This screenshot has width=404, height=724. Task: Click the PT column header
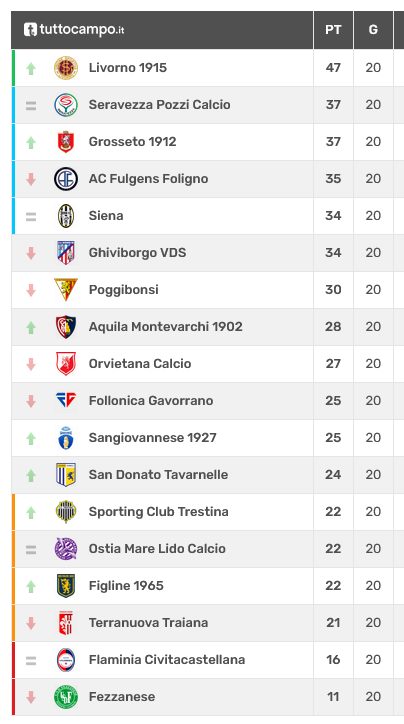(x=333, y=30)
